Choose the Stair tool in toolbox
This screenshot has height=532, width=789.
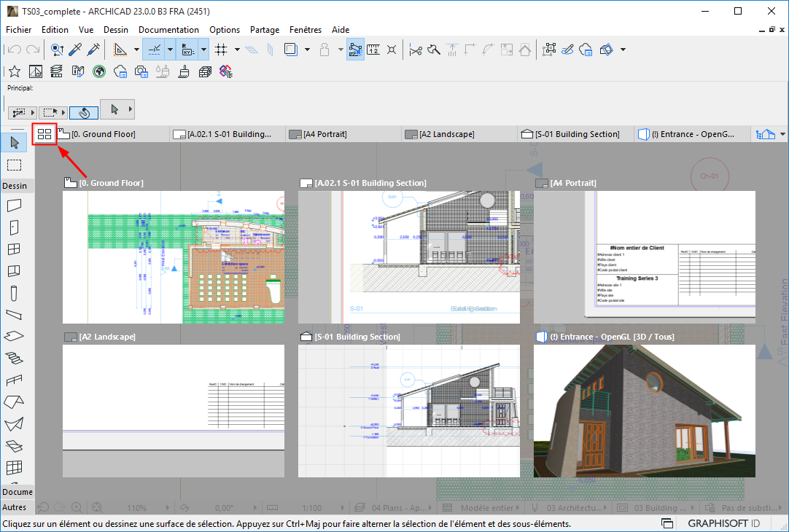pyautogui.click(x=14, y=358)
